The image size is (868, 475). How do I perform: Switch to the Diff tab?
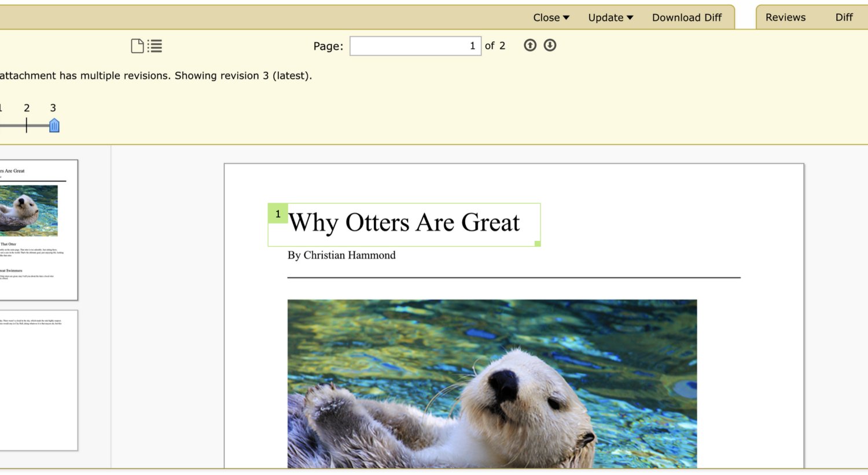[844, 17]
